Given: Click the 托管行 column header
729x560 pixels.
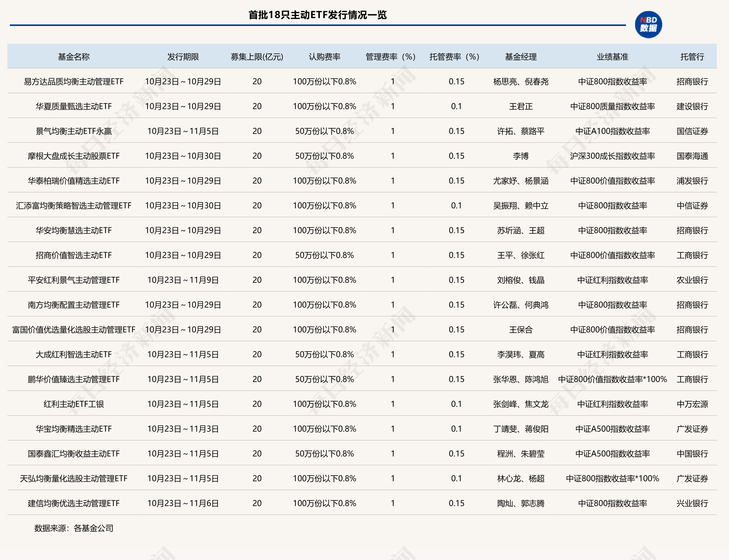Looking at the screenshot, I should 692,57.
